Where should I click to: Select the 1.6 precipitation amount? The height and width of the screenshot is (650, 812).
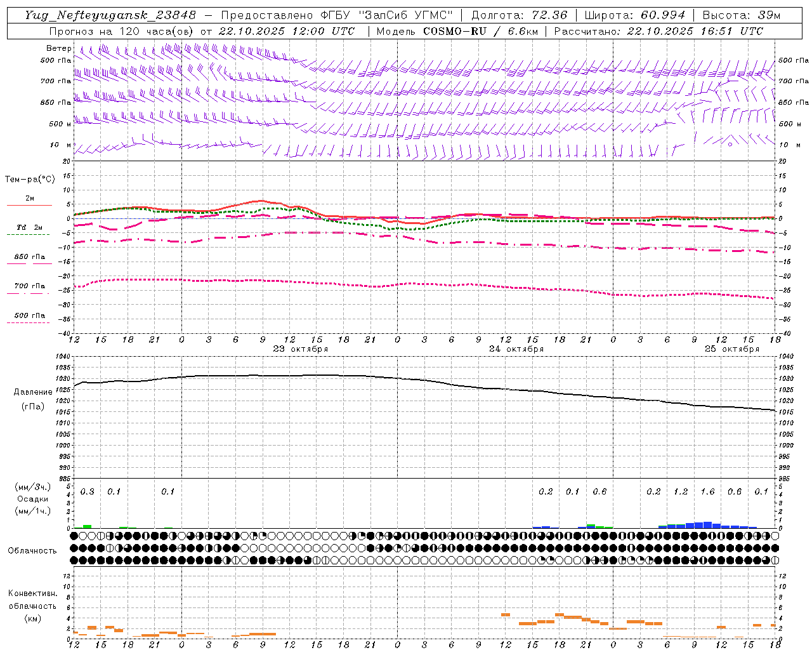pos(707,492)
